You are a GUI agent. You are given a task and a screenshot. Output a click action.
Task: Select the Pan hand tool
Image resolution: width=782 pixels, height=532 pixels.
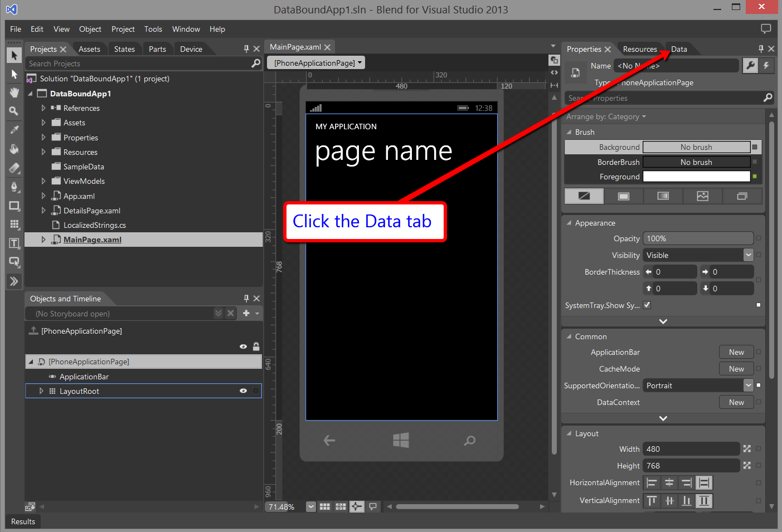click(14, 92)
